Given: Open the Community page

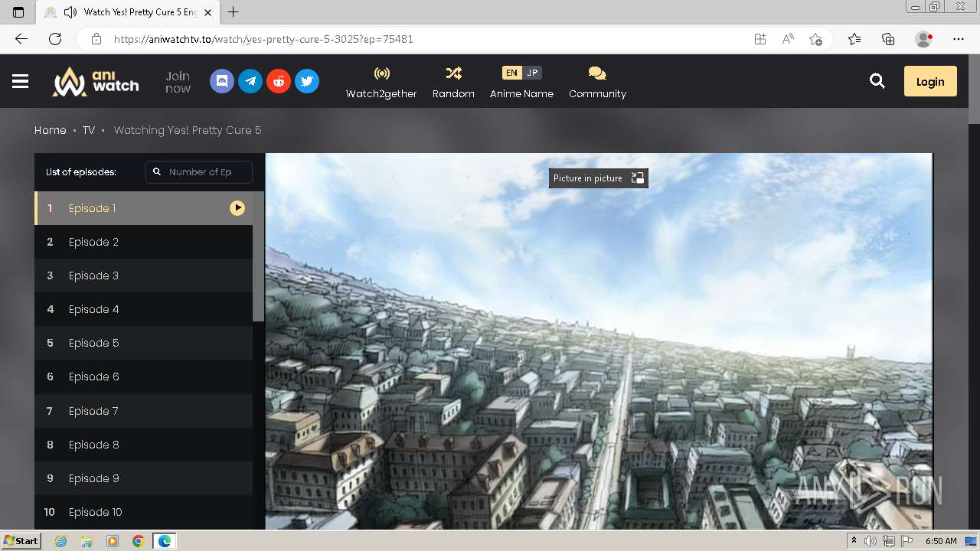Looking at the screenshot, I should pyautogui.click(x=597, y=82).
